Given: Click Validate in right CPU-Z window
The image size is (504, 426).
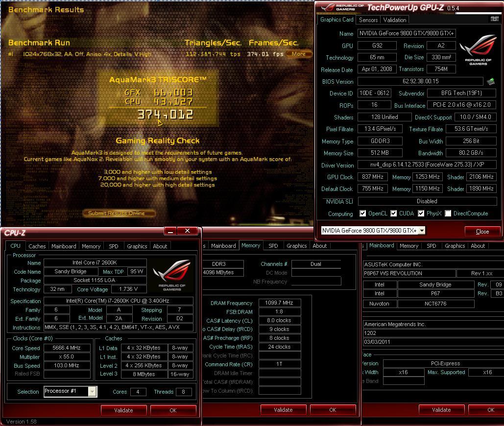Looking at the screenshot, I should click(x=441, y=410).
